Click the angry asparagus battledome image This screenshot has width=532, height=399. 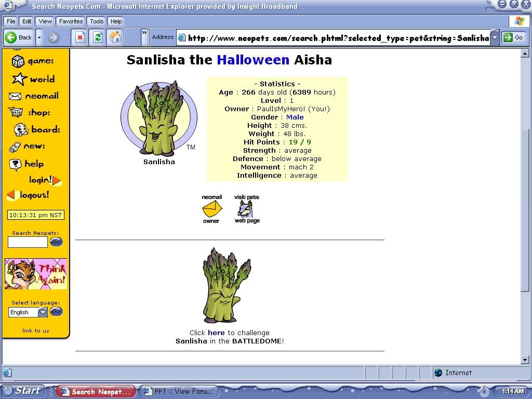[226, 285]
